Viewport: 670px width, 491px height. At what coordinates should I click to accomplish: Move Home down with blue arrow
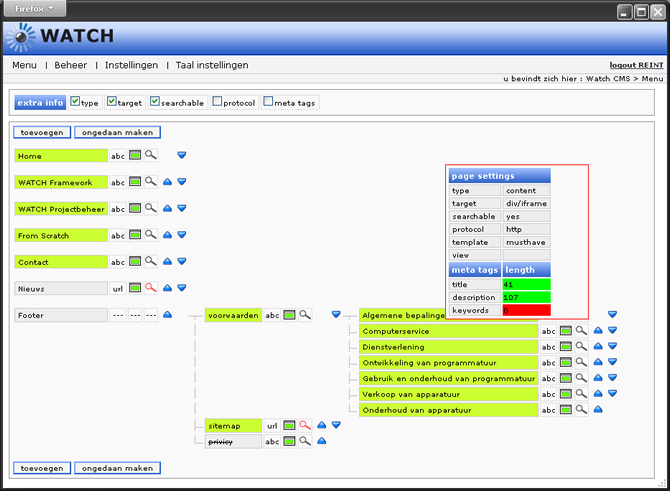pyautogui.click(x=182, y=155)
